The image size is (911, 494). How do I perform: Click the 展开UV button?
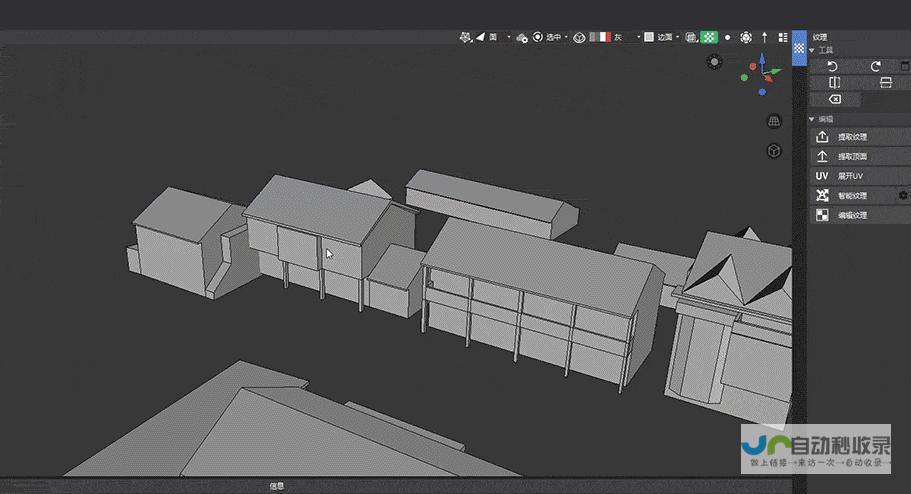click(x=860, y=176)
